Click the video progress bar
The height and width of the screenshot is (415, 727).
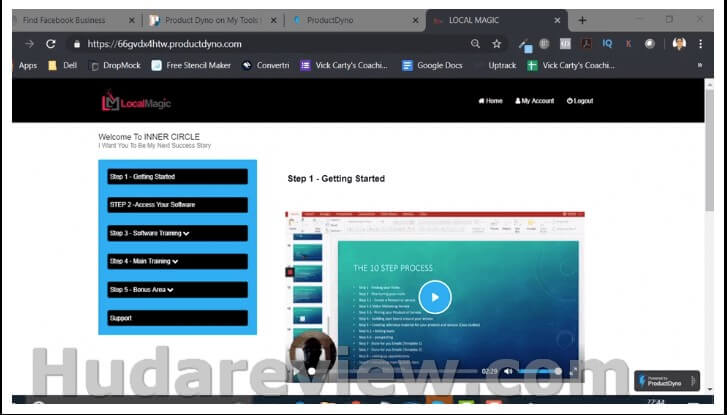(x=394, y=371)
